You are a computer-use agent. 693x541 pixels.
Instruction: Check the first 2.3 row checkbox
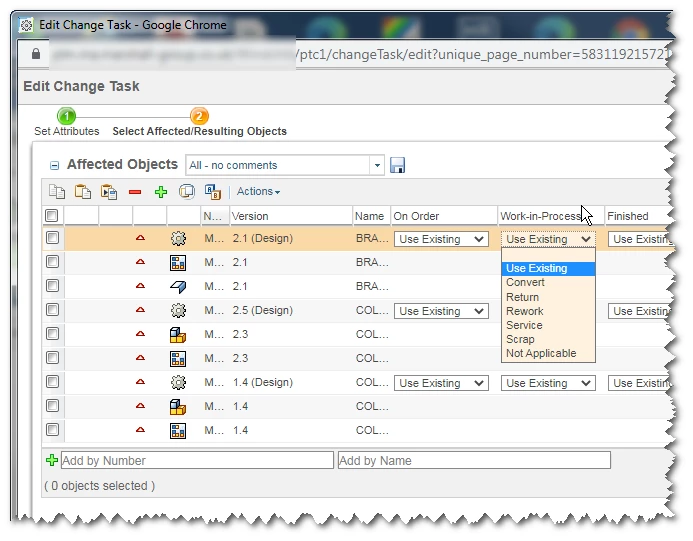pyautogui.click(x=53, y=333)
